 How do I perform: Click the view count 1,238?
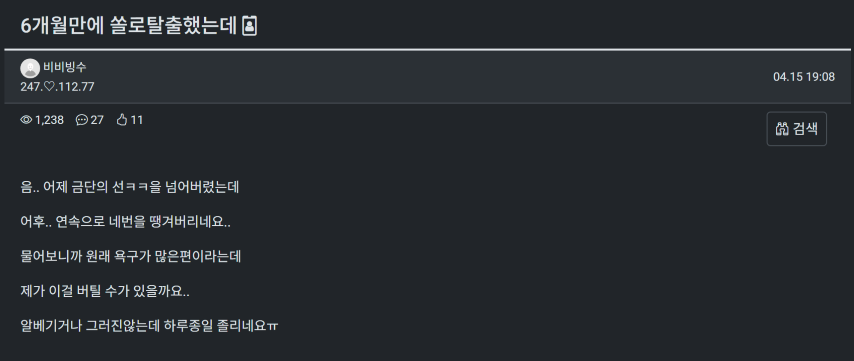point(50,120)
